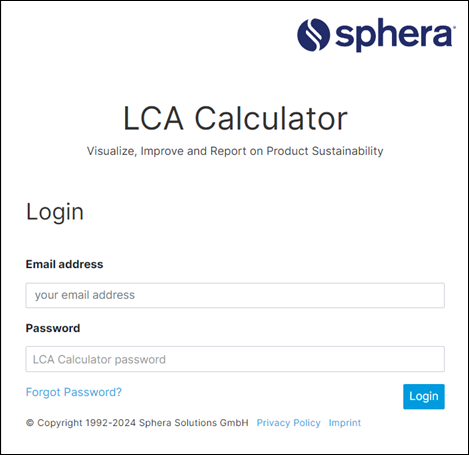
Task: Click the Sphera globe logo icon
Action: [x=313, y=35]
